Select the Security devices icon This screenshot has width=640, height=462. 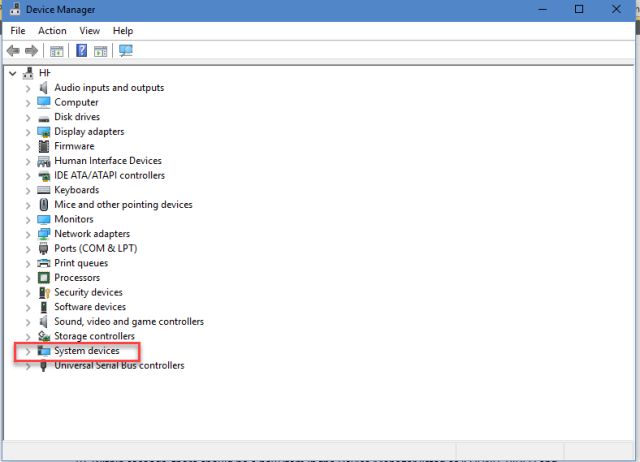coord(44,293)
